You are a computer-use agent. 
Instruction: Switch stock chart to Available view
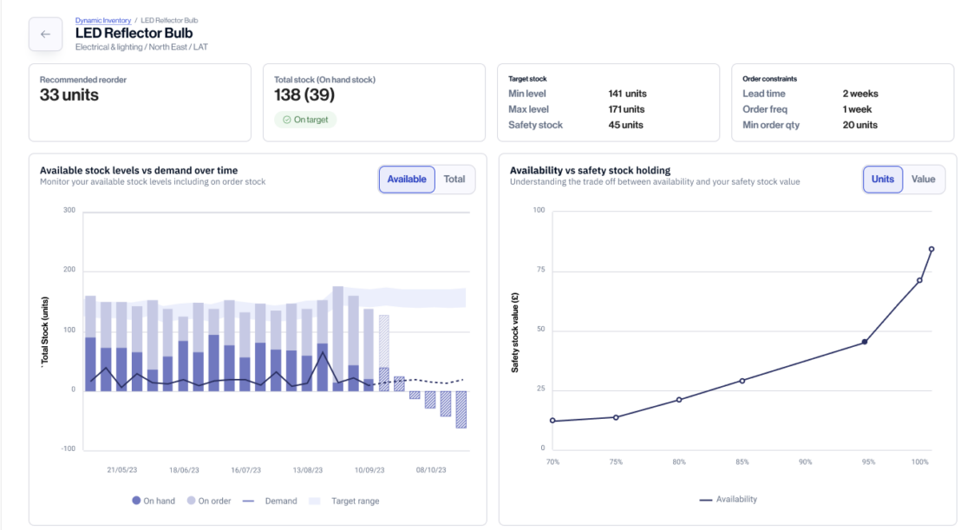pos(407,180)
